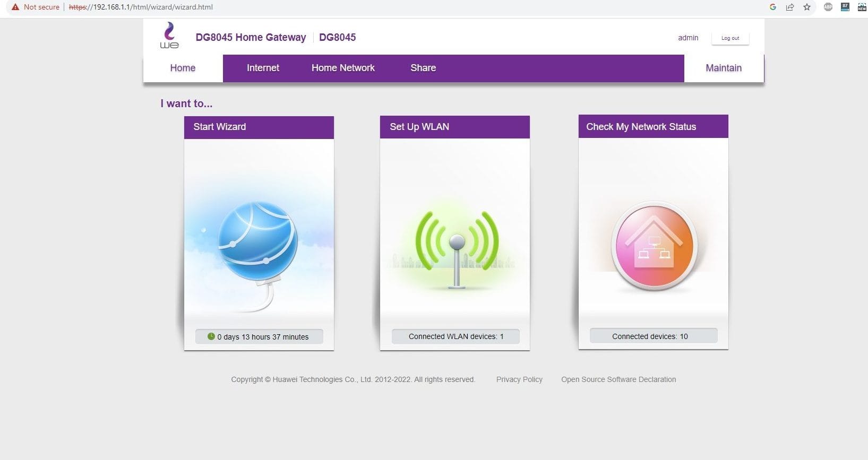Open the Open Source Software Declaration link

(x=618, y=379)
